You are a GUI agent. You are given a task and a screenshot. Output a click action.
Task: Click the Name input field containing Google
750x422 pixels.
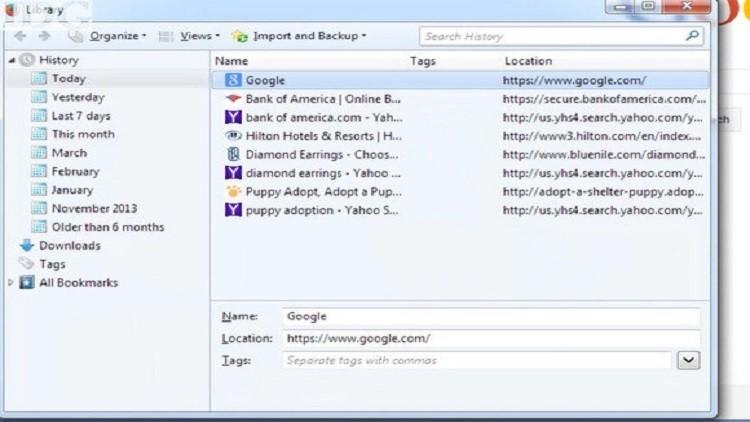coord(490,316)
